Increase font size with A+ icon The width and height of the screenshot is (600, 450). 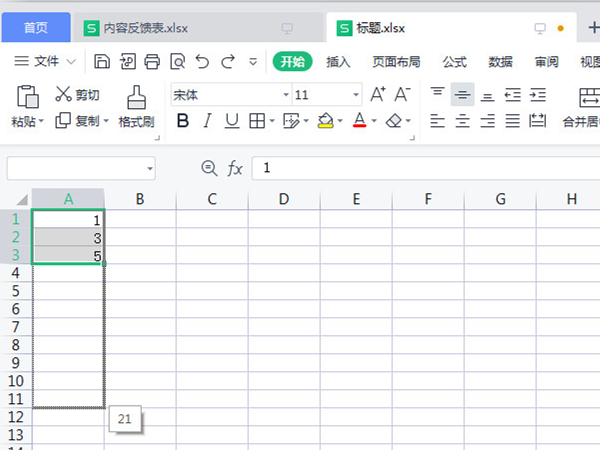378,95
